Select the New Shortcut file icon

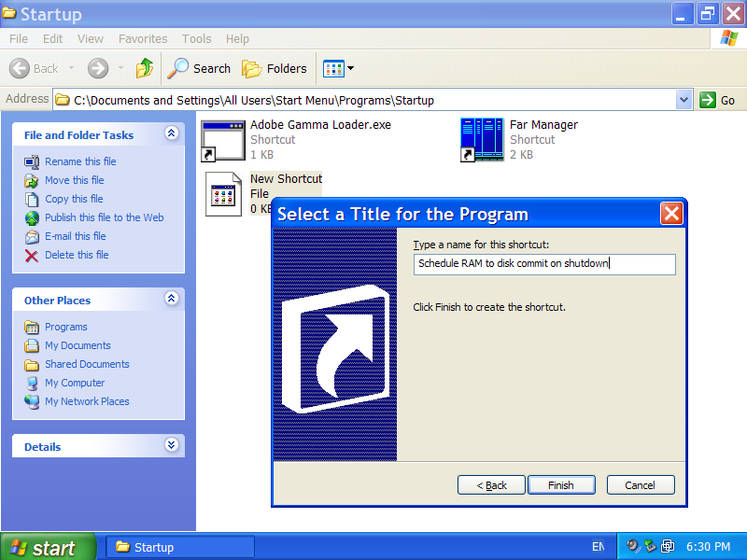tap(223, 194)
